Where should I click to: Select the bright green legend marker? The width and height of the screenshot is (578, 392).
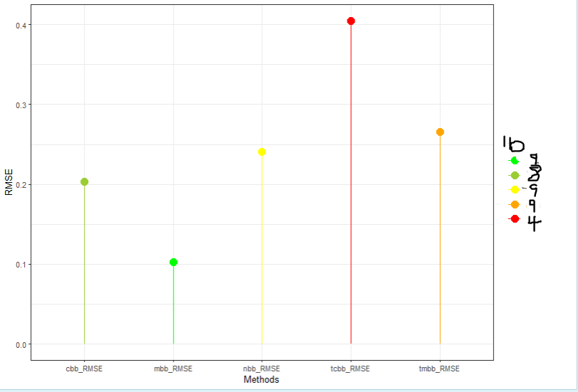point(514,161)
